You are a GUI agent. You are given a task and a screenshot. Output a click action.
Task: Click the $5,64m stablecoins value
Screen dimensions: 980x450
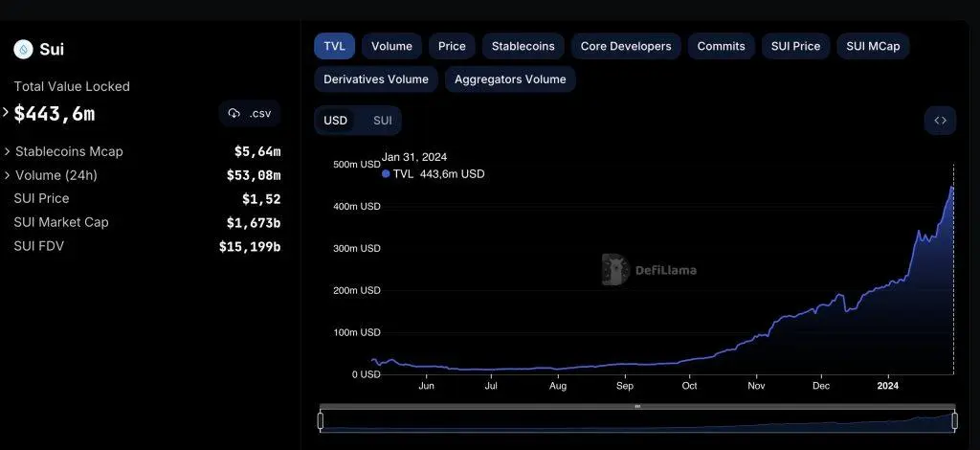click(257, 152)
